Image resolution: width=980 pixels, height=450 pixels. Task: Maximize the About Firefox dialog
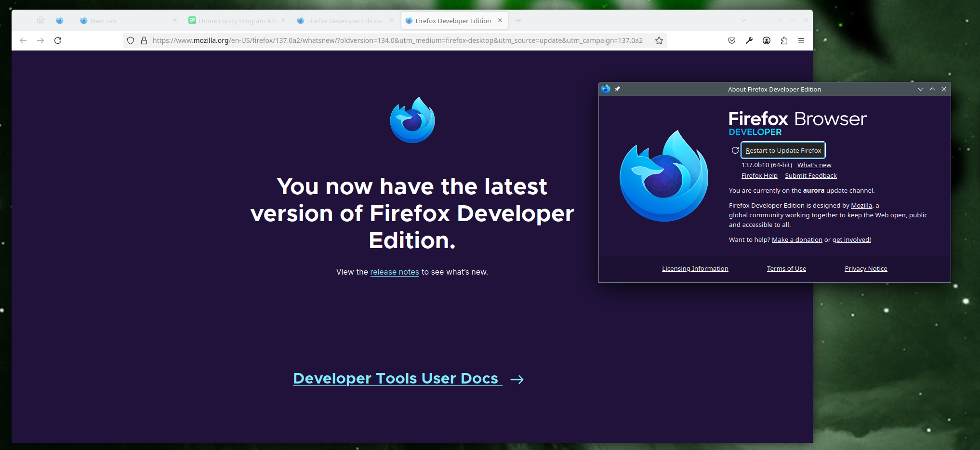[x=932, y=89]
